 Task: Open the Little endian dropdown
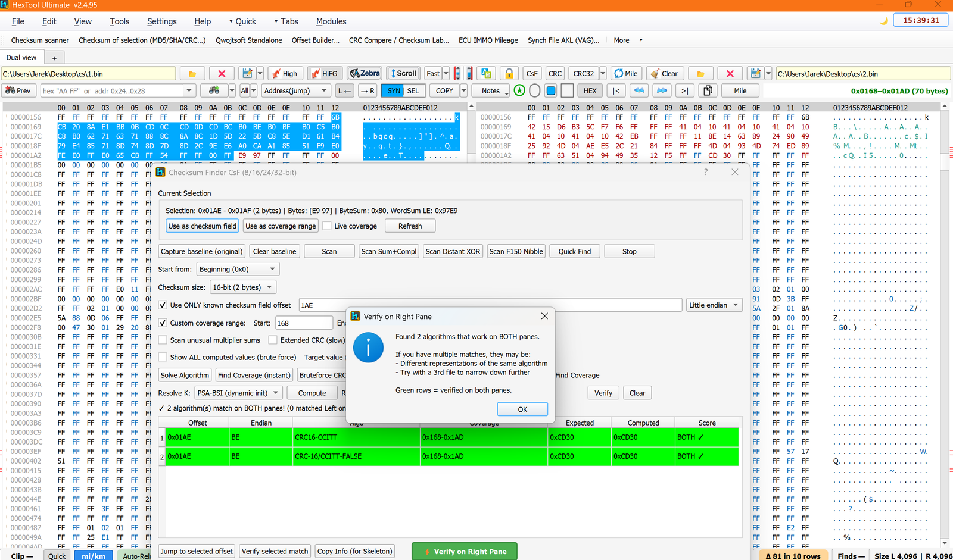(x=714, y=305)
